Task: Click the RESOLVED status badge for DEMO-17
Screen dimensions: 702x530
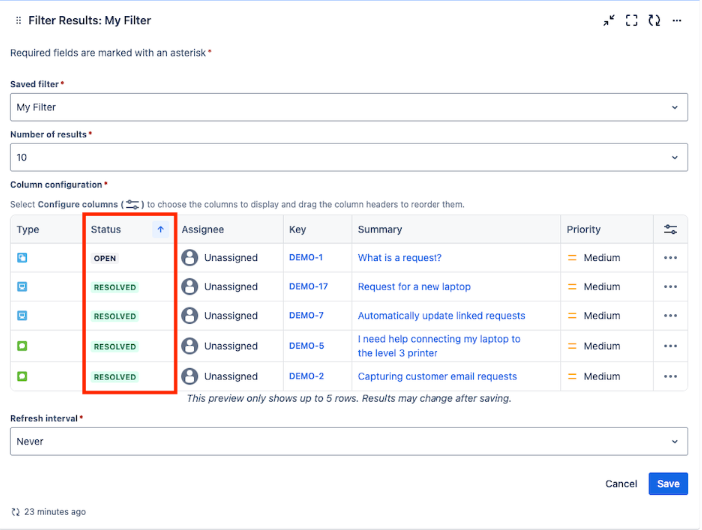Action: point(115,287)
